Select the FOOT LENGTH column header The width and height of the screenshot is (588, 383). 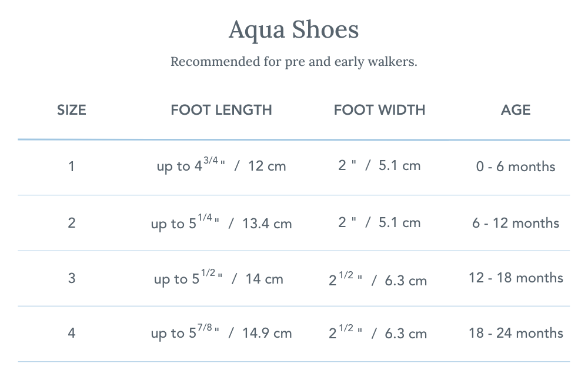pos(221,110)
